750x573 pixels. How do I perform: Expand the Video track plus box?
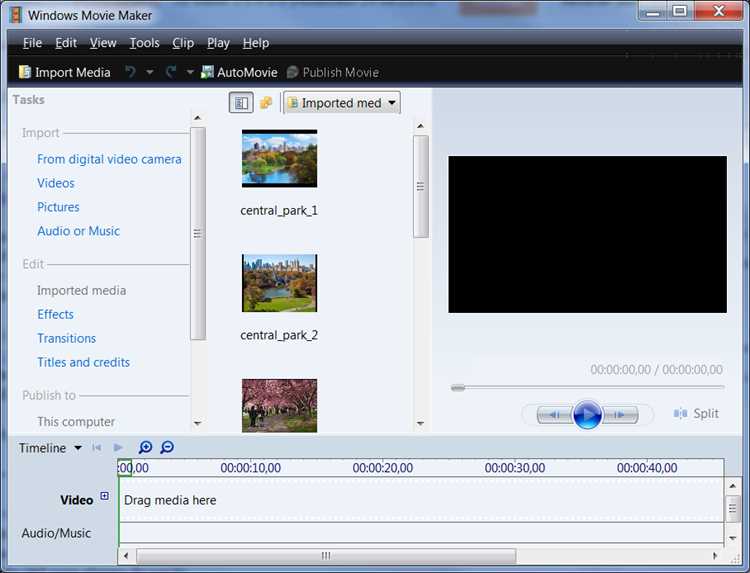click(x=104, y=496)
